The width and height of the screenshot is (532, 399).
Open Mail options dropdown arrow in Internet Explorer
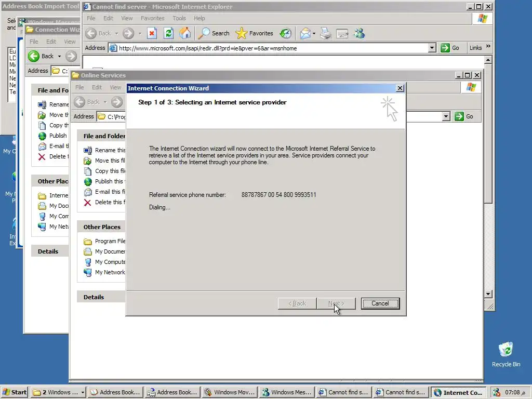pos(314,33)
